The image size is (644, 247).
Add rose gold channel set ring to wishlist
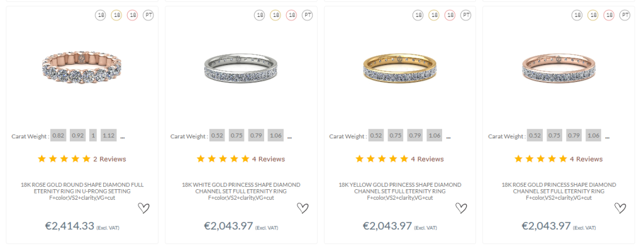620,208
